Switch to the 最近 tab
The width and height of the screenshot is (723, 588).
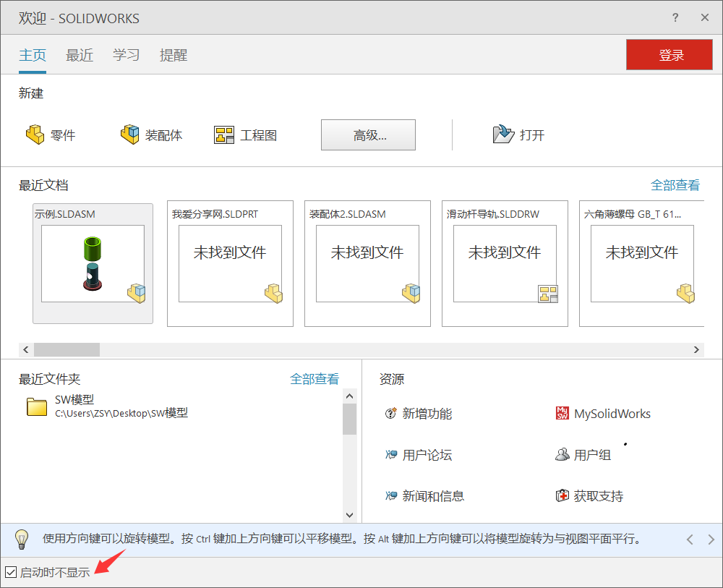coord(80,56)
